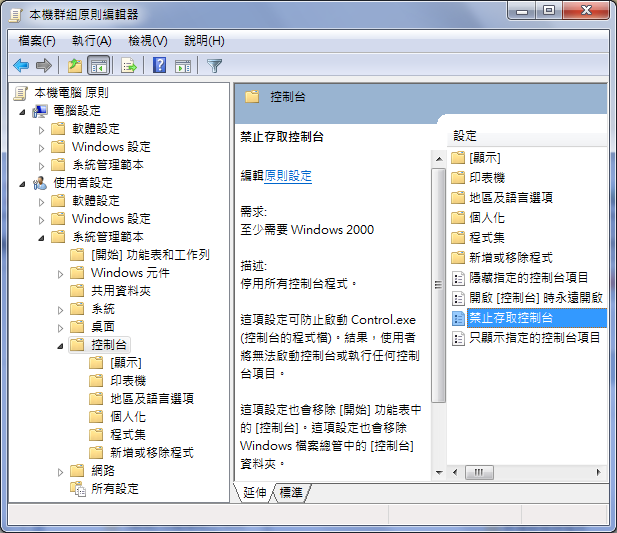The width and height of the screenshot is (617, 533).
Task: Switch to the 標準 tab
Action: point(291,492)
